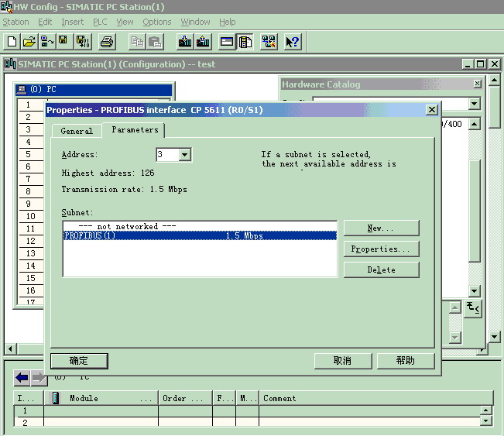Image resolution: width=504 pixels, height=436 pixels.
Task: Click the 确定 confirm button
Action: click(x=79, y=361)
